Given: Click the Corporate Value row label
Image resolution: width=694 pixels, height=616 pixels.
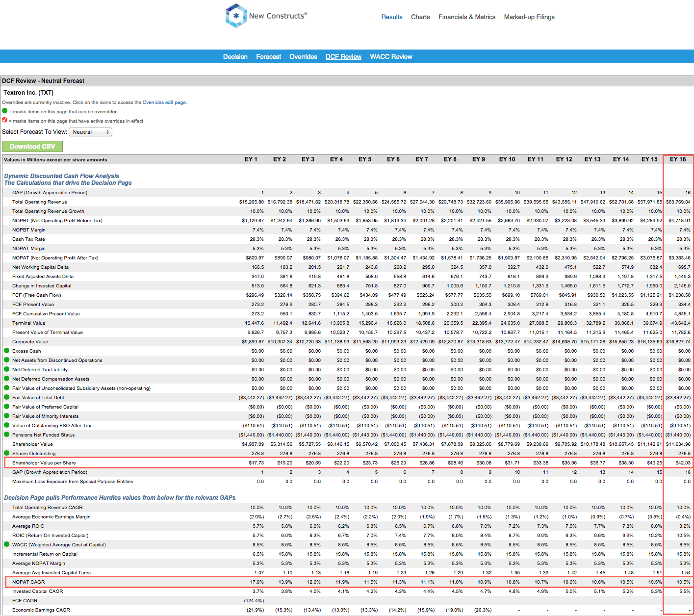Looking at the screenshot, I should point(30,341).
